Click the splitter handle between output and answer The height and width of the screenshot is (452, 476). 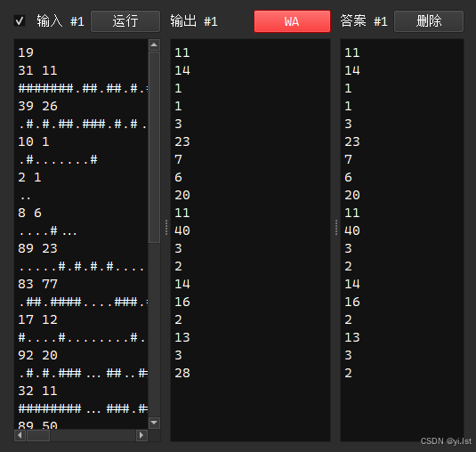click(336, 227)
